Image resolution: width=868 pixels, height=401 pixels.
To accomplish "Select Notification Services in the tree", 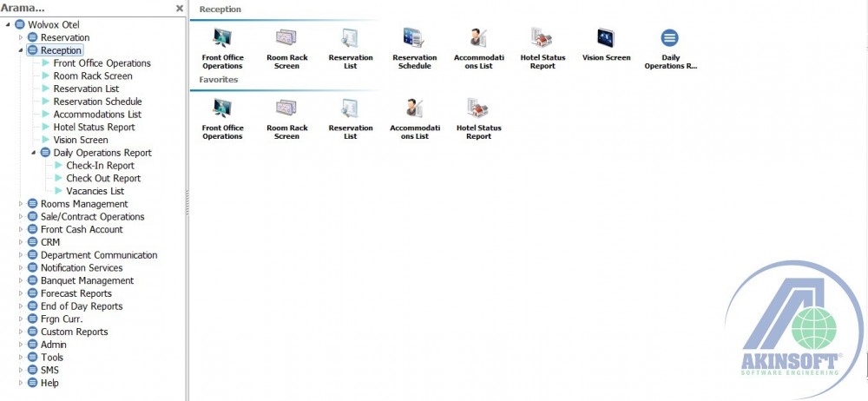I will coord(82,267).
